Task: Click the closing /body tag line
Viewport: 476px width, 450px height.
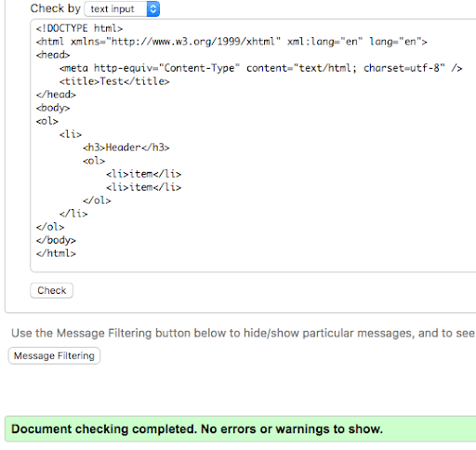Action: [56, 240]
